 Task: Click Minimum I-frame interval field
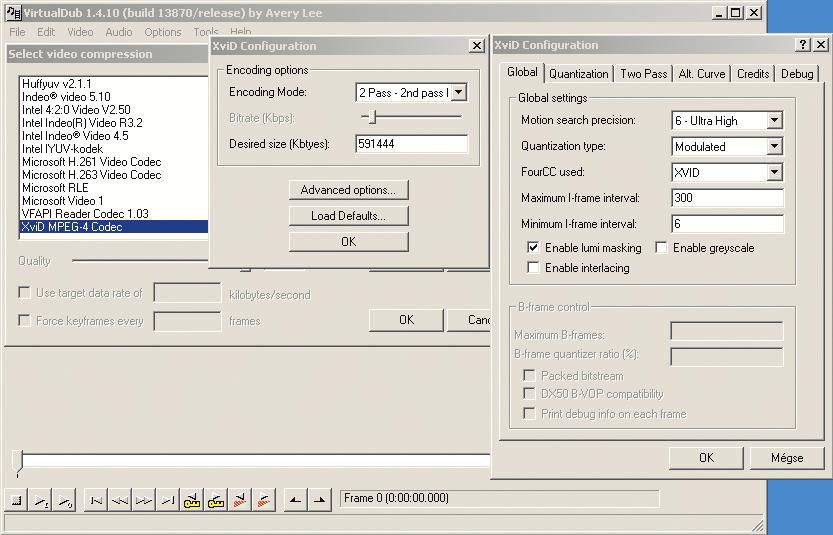[x=727, y=224]
